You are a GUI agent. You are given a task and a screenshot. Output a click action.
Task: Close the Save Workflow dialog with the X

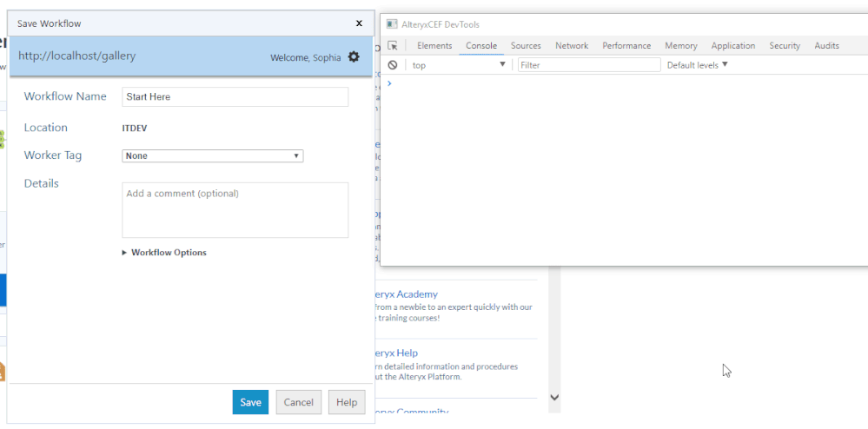click(359, 23)
